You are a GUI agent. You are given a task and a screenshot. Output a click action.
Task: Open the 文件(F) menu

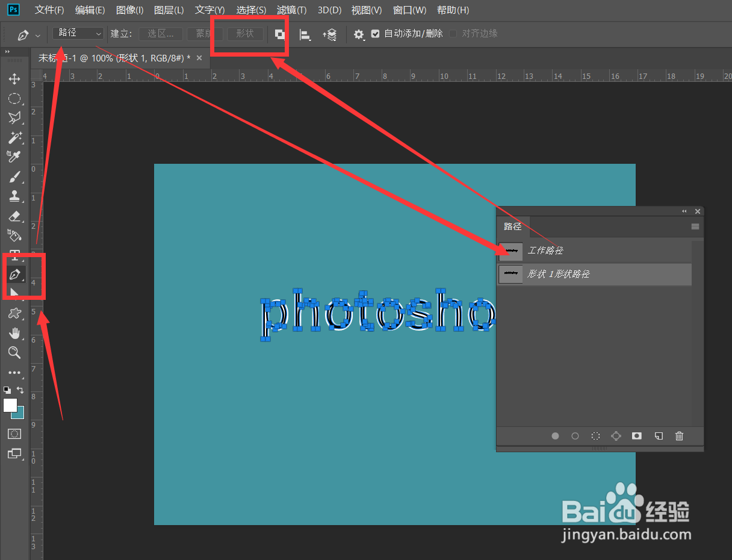click(x=49, y=10)
